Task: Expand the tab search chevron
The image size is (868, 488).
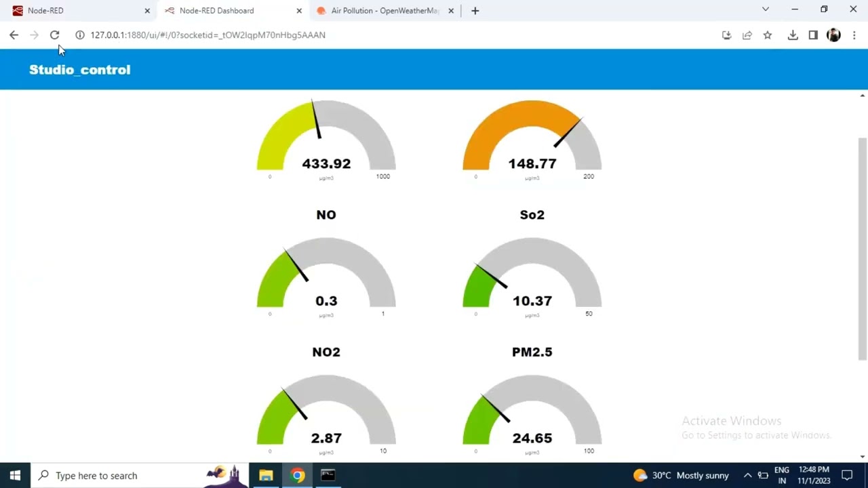Action: click(766, 9)
